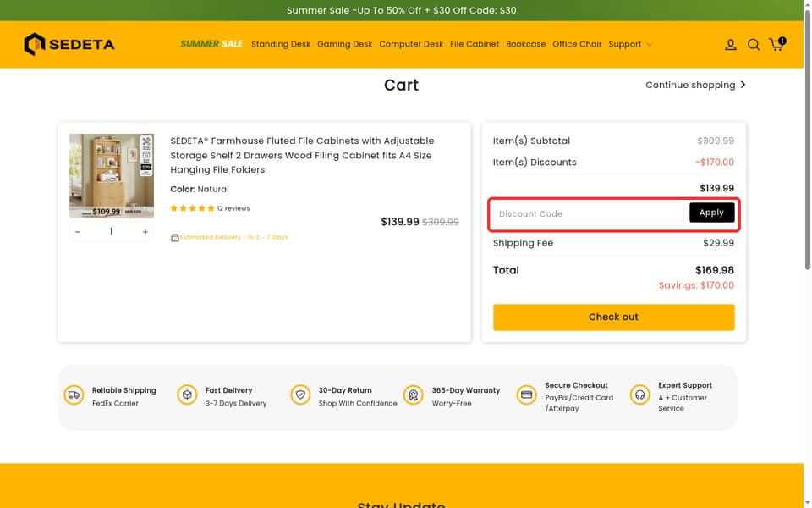This screenshot has height=508, width=812.
Task: Open the Computer Desk category
Action: coord(411,44)
